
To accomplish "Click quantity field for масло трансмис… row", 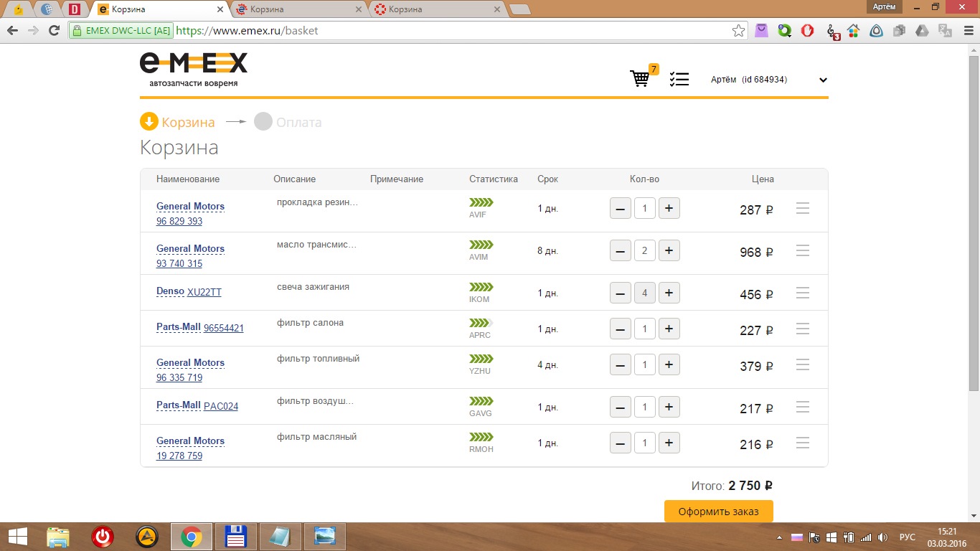I will 645,250.
